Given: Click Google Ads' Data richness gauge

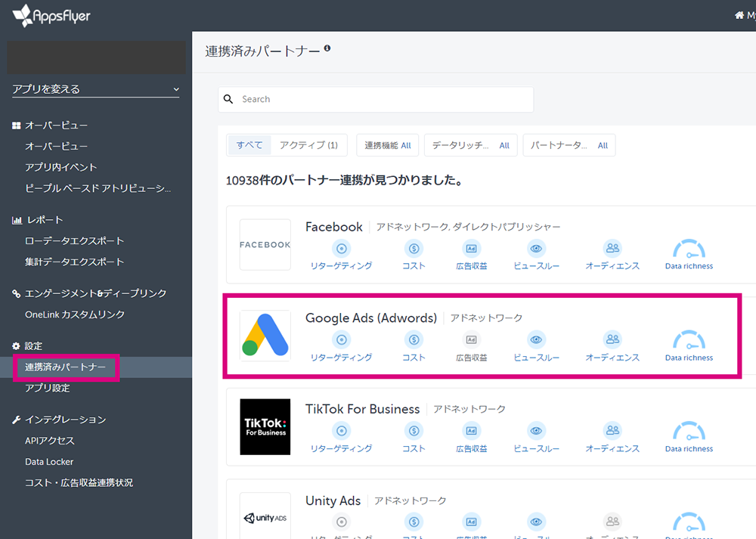Looking at the screenshot, I should pyautogui.click(x=689, y=340).
